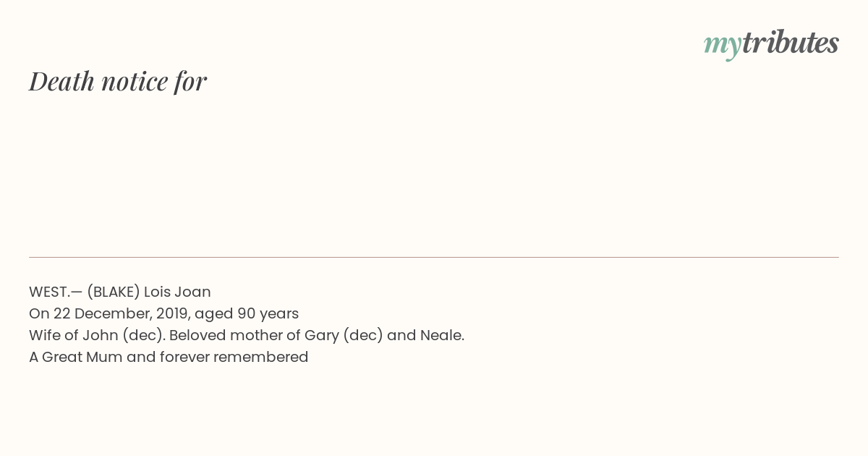The height and width of the screenshot is (456, 868).
Task: Click the word "for" in the heading
Action: point(190,82)
